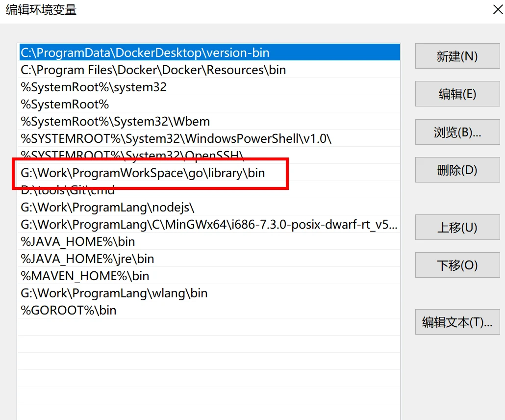Select the MinGWx64 path entry

[209, 225]
